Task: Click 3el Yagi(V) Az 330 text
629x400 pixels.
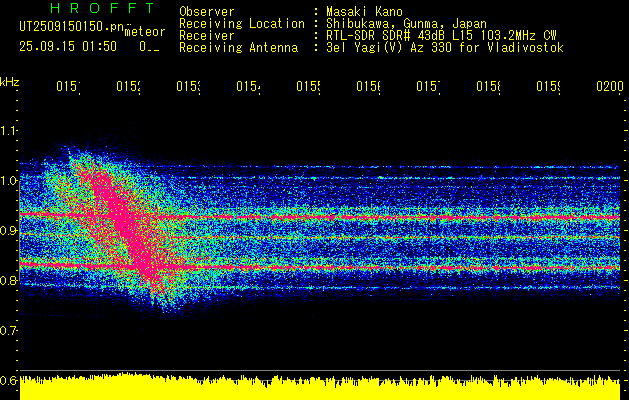Action: pyautogui.click(x=445, y=48)
